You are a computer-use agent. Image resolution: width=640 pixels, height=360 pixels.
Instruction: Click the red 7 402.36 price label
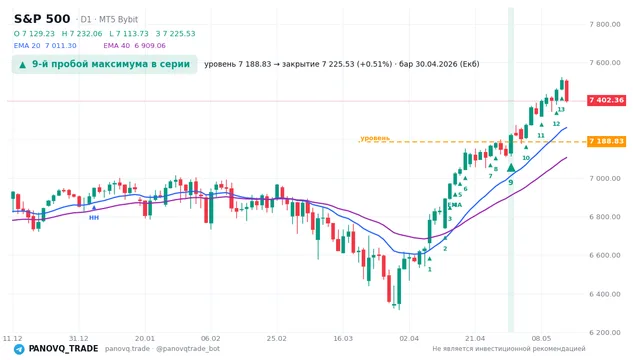tap(607, 100)
